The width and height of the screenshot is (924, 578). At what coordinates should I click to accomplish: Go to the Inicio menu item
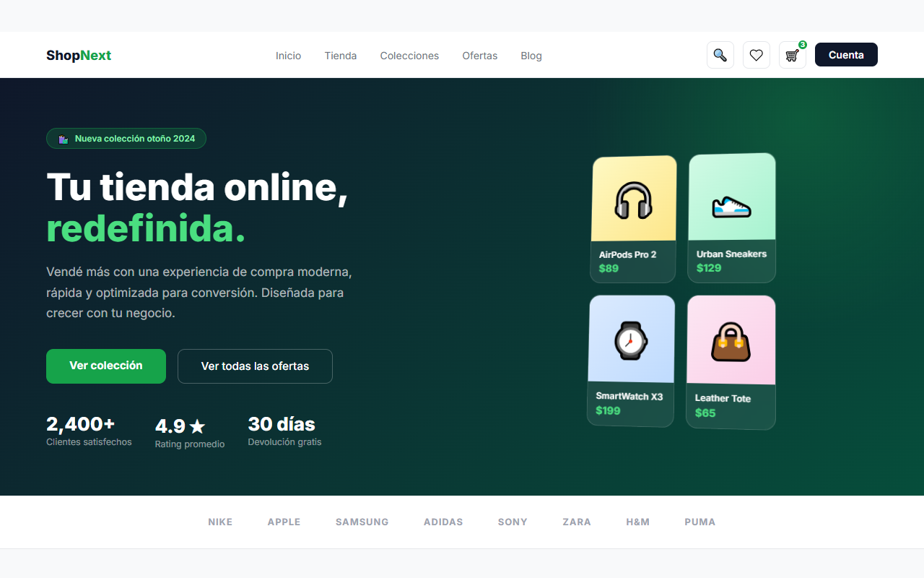pos(288,56)
